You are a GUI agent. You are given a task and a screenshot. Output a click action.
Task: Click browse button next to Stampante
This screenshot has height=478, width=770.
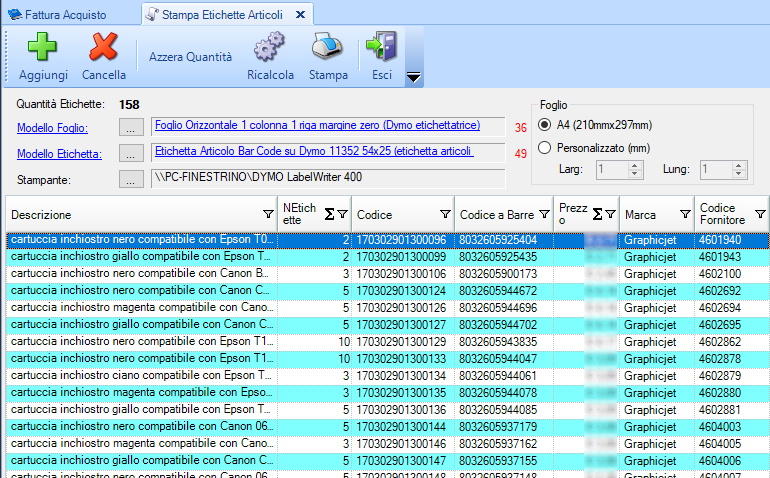pyautogui.click(x=131, y=179)
